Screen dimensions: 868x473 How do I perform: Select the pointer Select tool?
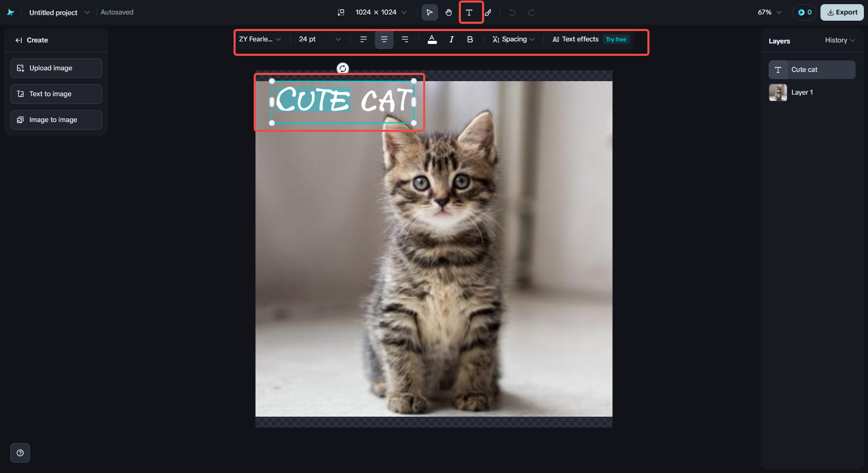tap(430, 12)
